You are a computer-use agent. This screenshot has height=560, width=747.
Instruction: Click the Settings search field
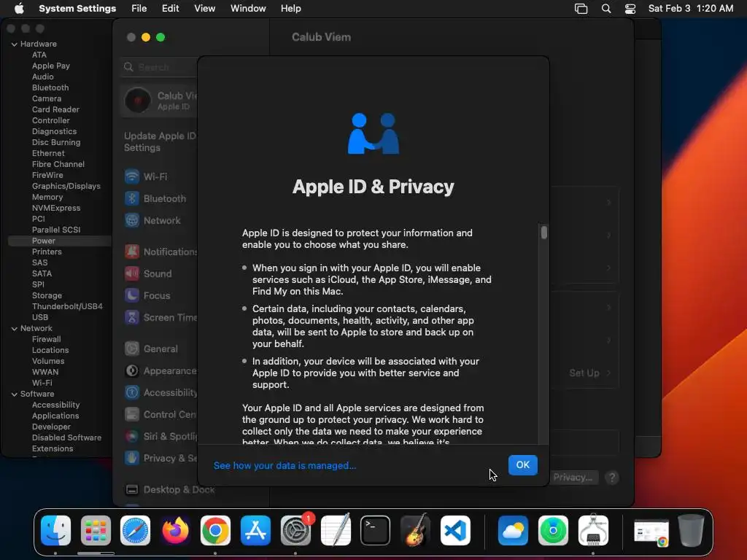tap(160, 67)
